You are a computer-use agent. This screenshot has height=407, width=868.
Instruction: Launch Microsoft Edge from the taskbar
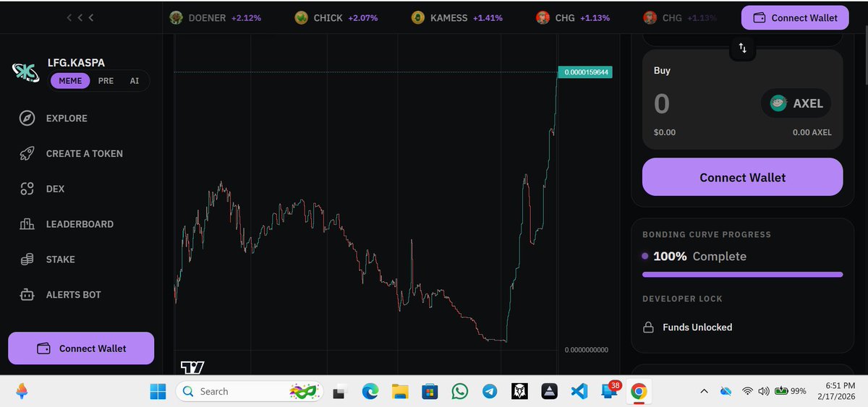[370, 391]
